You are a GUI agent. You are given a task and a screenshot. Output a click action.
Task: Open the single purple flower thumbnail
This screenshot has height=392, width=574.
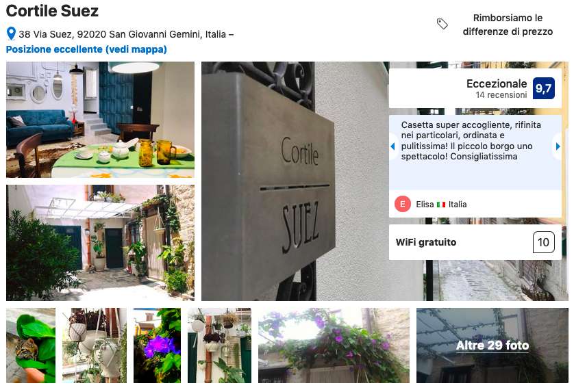(x=157, y=345)
